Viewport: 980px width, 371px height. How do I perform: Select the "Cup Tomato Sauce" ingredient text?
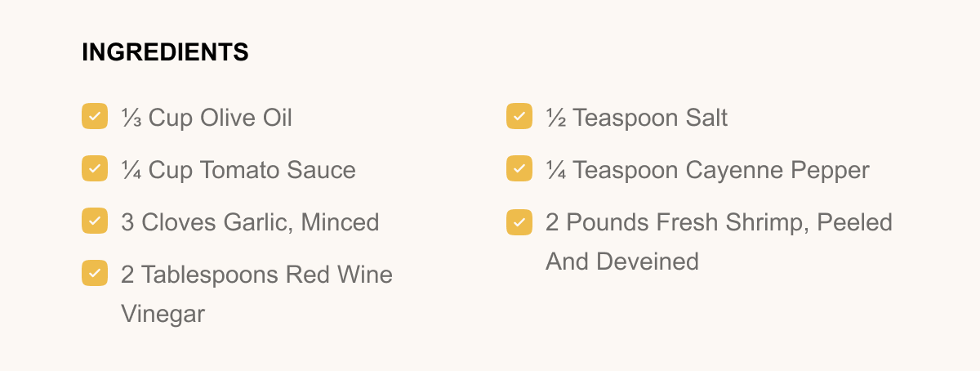coord(252,170)
